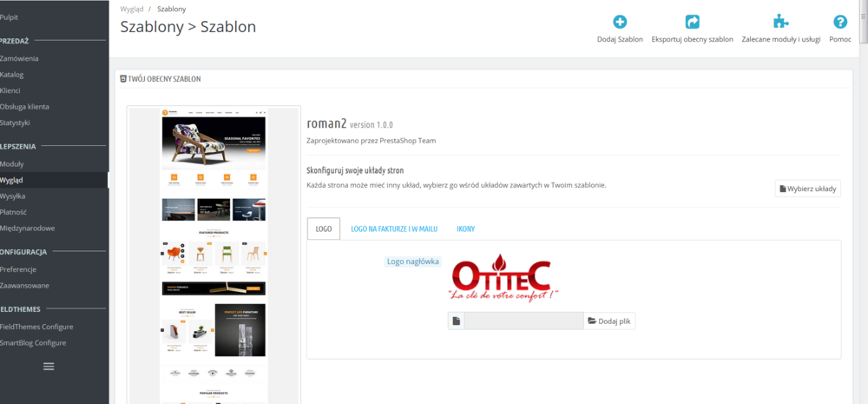
Task: Click the roman2 theme name text
Action: tap(326, 124)
